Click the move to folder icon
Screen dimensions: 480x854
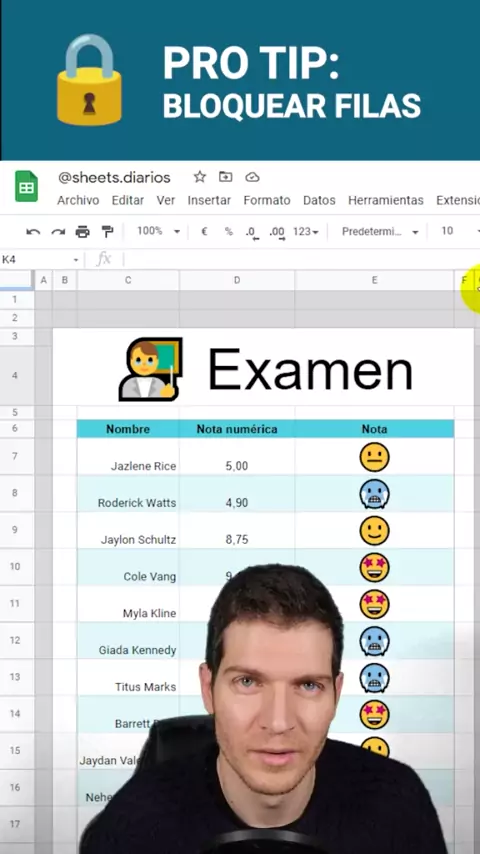pos(226,176)
